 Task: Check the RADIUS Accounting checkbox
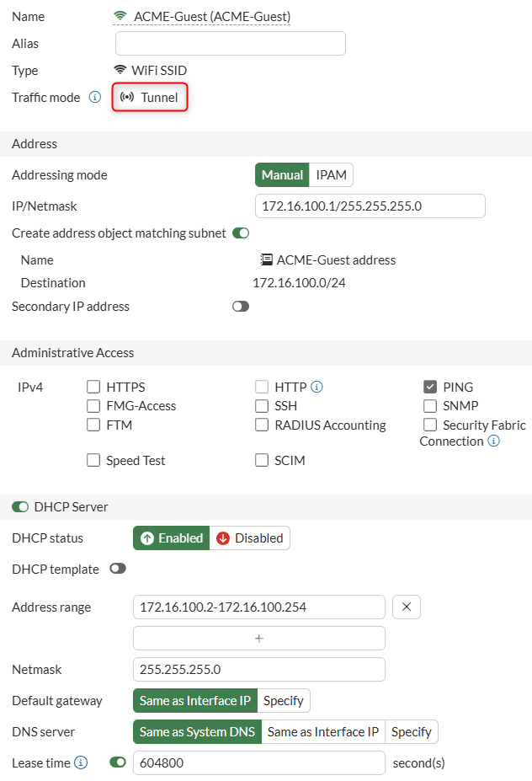[x=262, y=425]
